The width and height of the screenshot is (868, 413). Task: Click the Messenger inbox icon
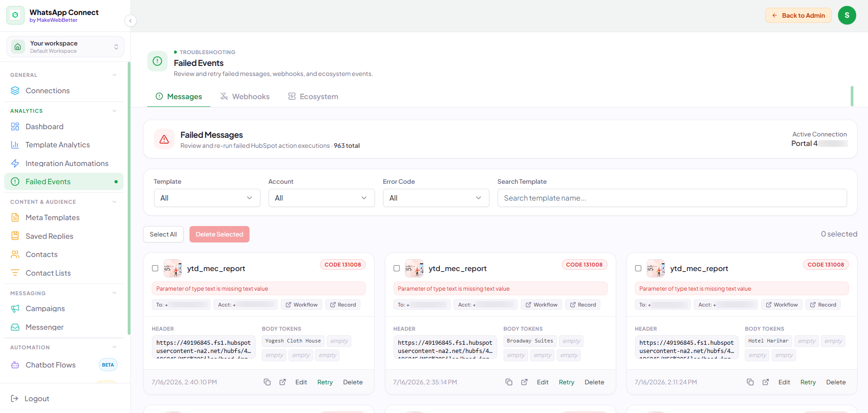coord(15,327)
